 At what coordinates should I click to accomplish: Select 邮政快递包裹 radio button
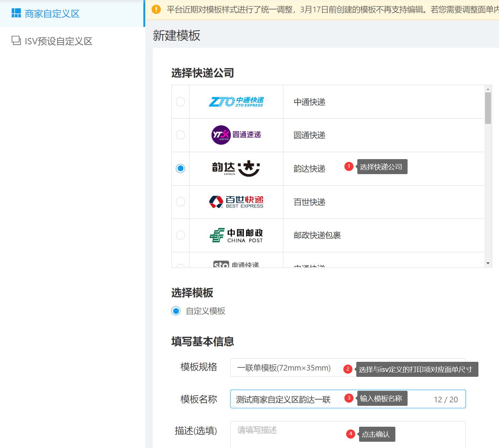(180, 235)
